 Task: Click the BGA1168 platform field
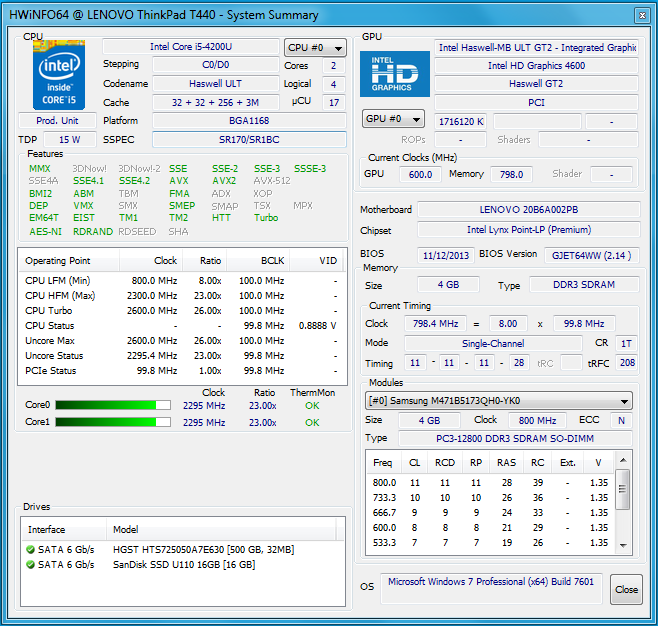pyautogui.click(x=249, y=121)
